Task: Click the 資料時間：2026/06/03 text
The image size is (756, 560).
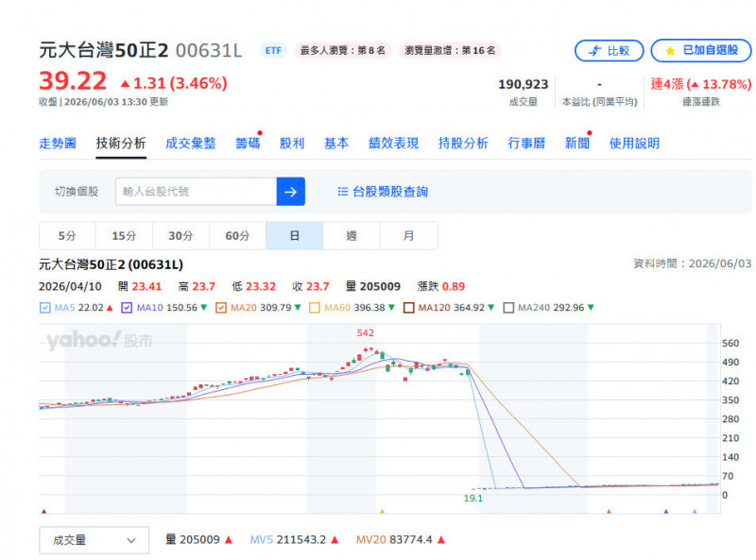Action: 693,263
